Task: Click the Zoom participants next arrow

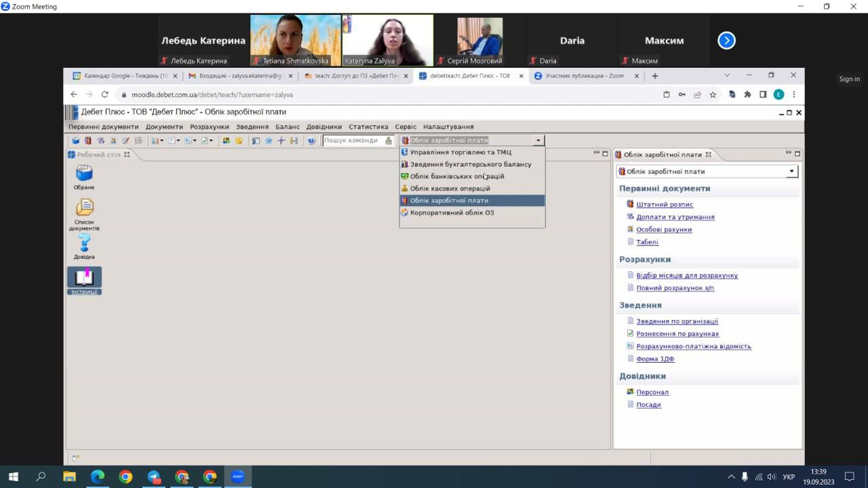Action: (726, 41)
